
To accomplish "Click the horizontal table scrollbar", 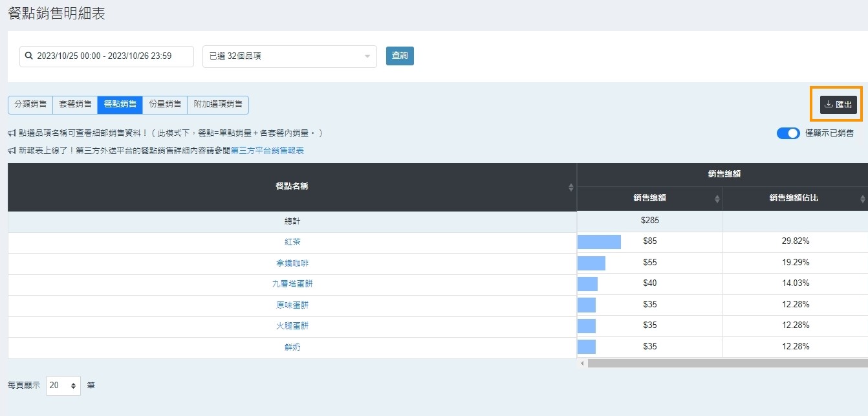I will click(724, 364).
